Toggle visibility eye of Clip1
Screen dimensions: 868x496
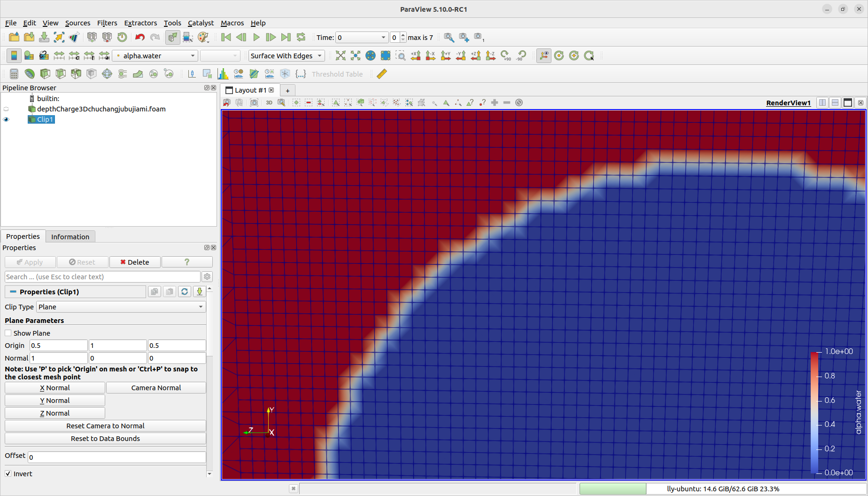pos(6,119)
